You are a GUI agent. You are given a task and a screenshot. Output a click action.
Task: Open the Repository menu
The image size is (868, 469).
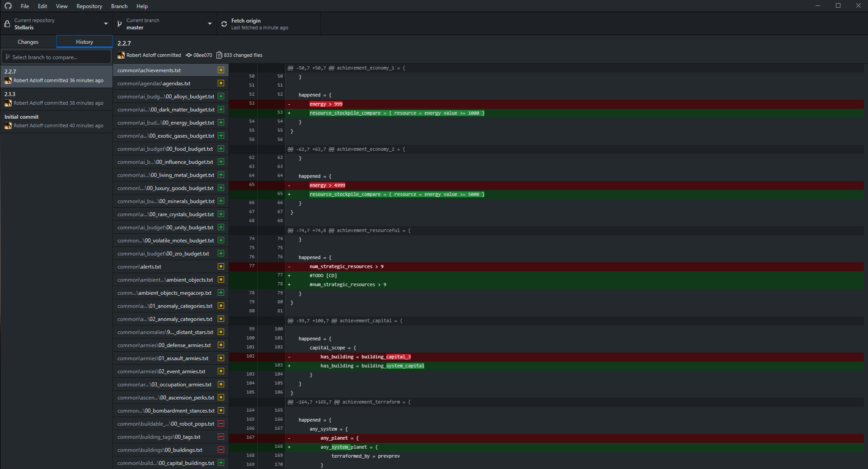click(89, 6)
